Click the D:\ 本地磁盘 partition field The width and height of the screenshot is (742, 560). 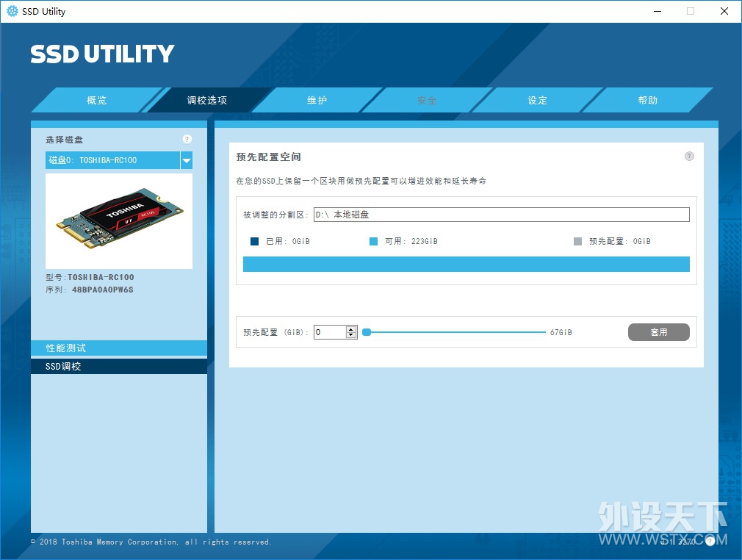pos(502,215)
